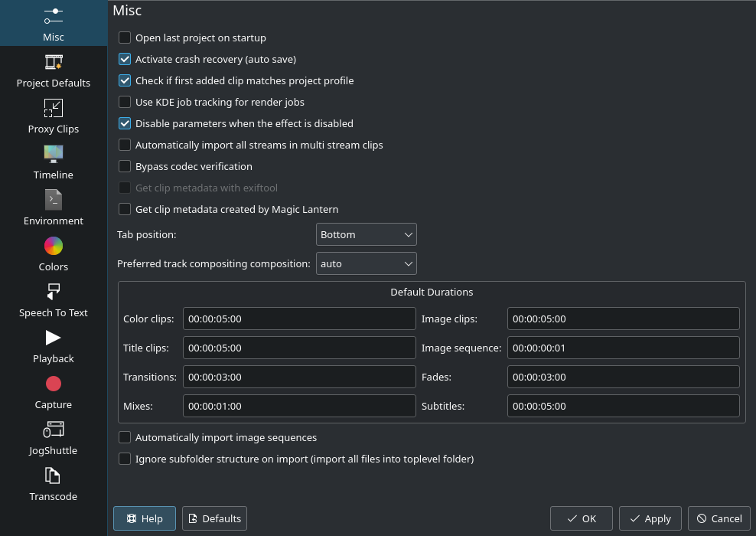
Task: Expand the Tab position dropdown
Action: click(366, 234)
